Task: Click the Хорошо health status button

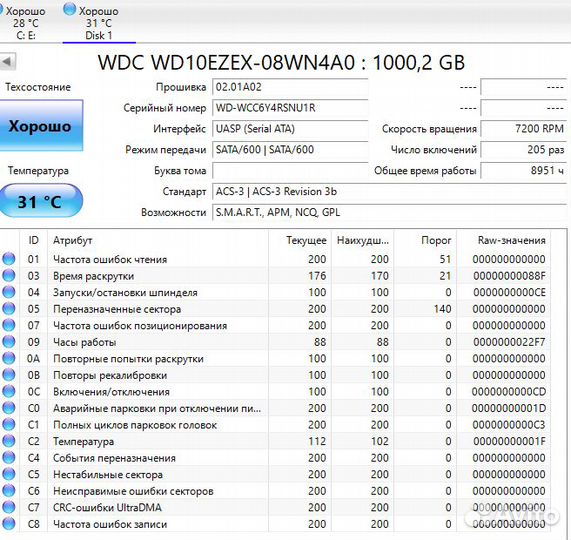Action: tap(41, 126)
